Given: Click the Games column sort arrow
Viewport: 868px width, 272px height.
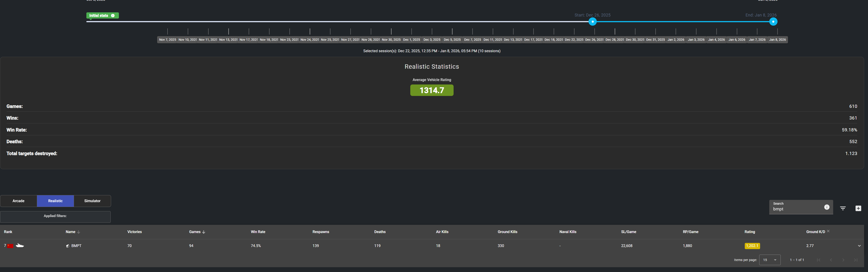Looking at the screenshot, I should 204,232.
